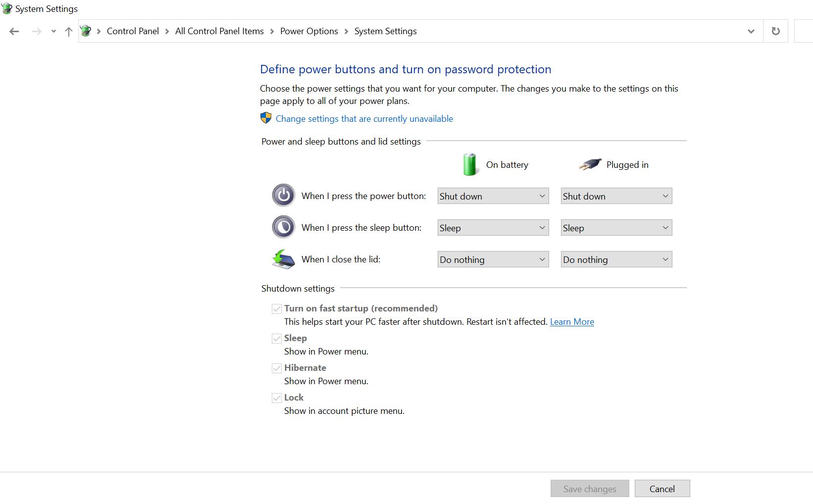
Task: Select Power Options in the breadcrumb
Action: 309,31
